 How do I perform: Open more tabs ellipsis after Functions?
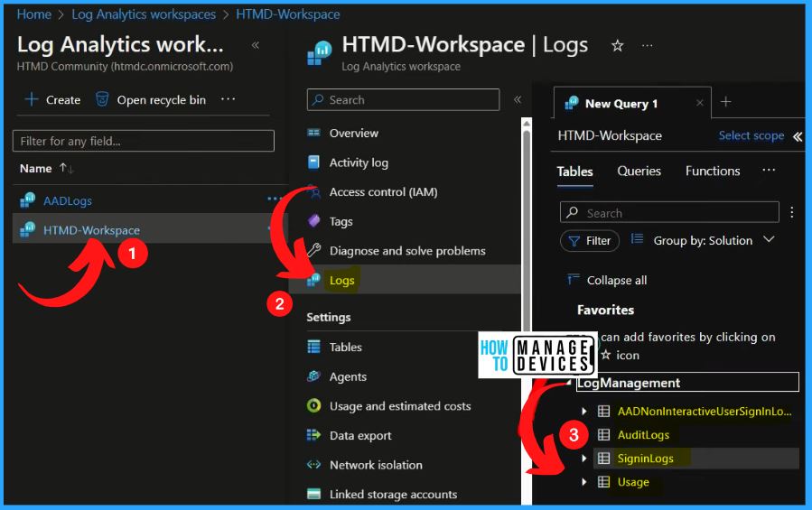click(x=769, y=170)
